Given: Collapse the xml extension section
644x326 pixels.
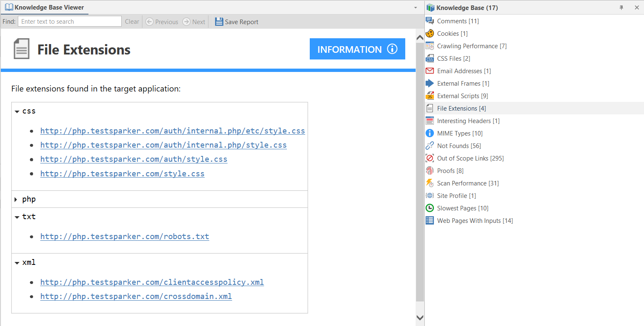Looking at the screenshot, I should [x=17, y=262].
